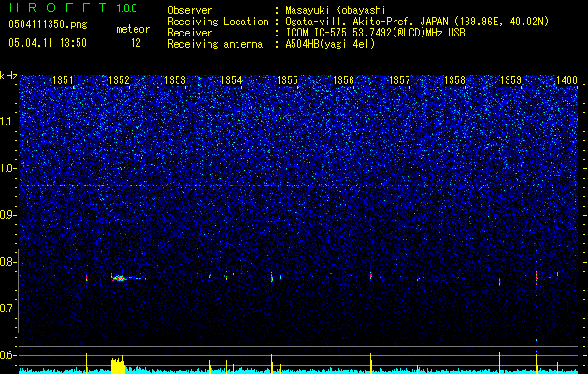Click the wide yellow power block in bottom graph
Image resolution: width=588 pixels, height=374 pixels.
(x=118, y=366)
